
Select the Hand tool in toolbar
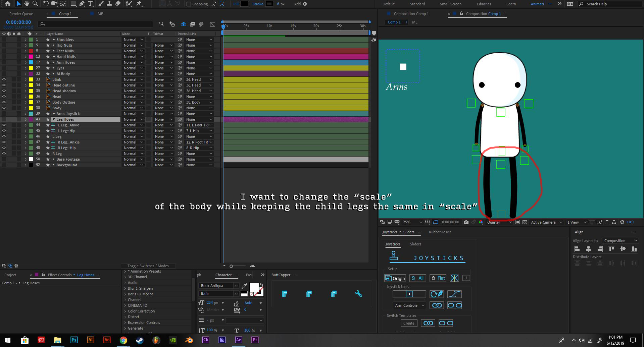pyautogui.click(x=27, y=4)
